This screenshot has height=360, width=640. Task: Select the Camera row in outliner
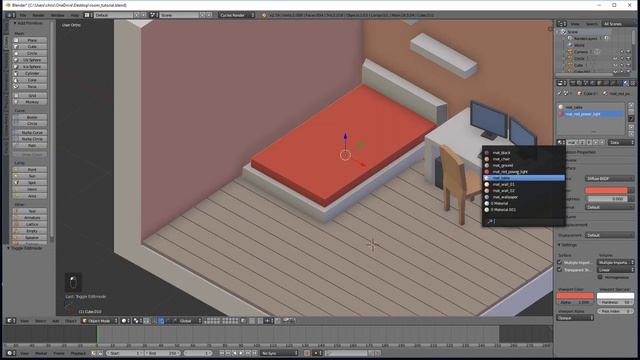580,52
